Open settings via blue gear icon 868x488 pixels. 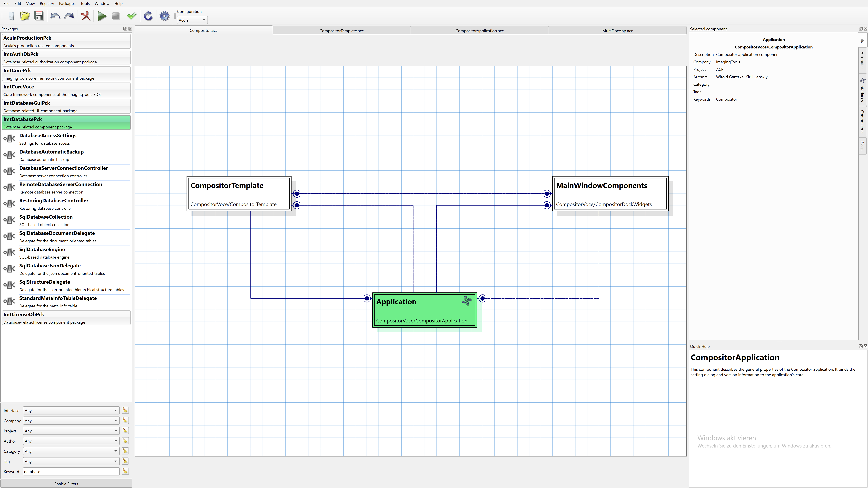[x=164, y=16]
